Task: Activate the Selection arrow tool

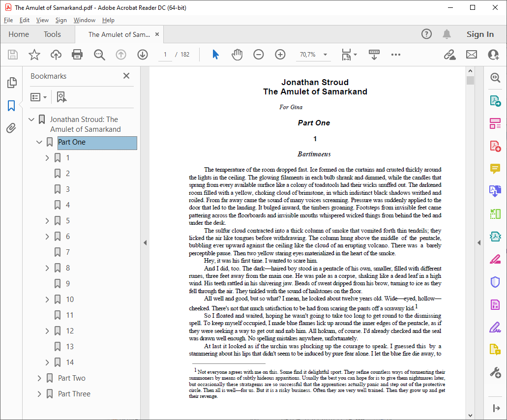Action: (215, 54)
